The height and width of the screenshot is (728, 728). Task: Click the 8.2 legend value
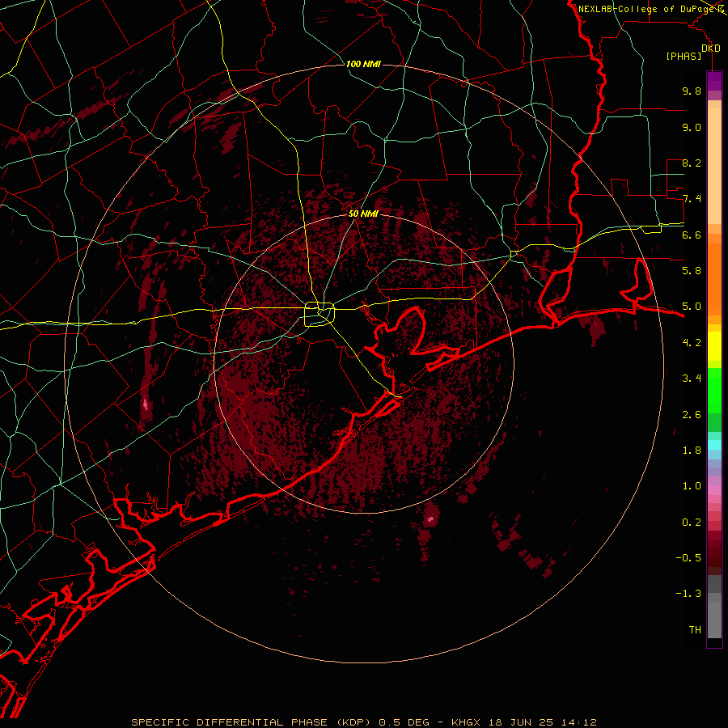coord(692,163)
